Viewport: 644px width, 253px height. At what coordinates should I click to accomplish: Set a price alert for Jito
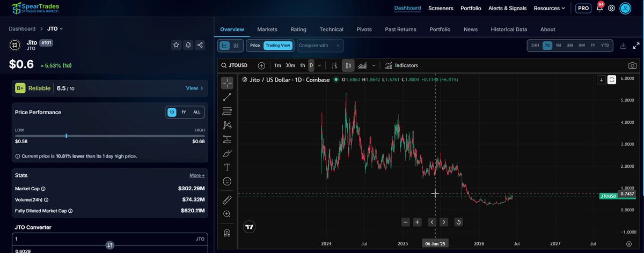coord(188,45)
